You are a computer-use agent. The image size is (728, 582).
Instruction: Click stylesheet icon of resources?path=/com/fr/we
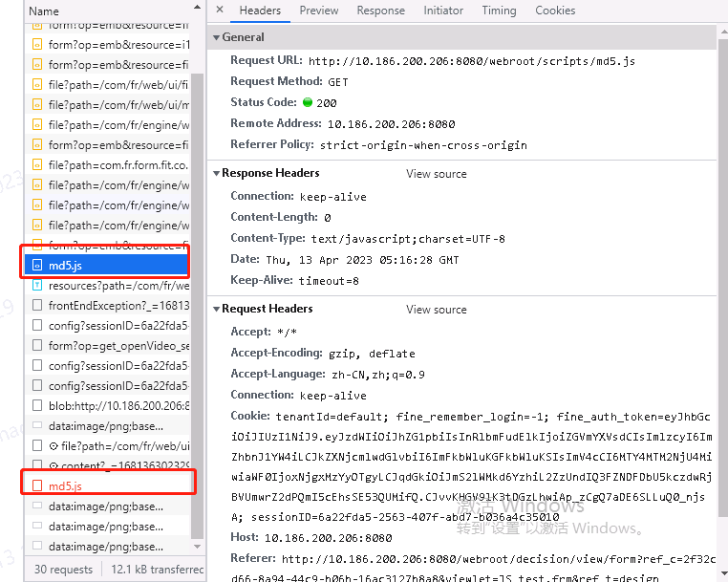click(37, 285)
